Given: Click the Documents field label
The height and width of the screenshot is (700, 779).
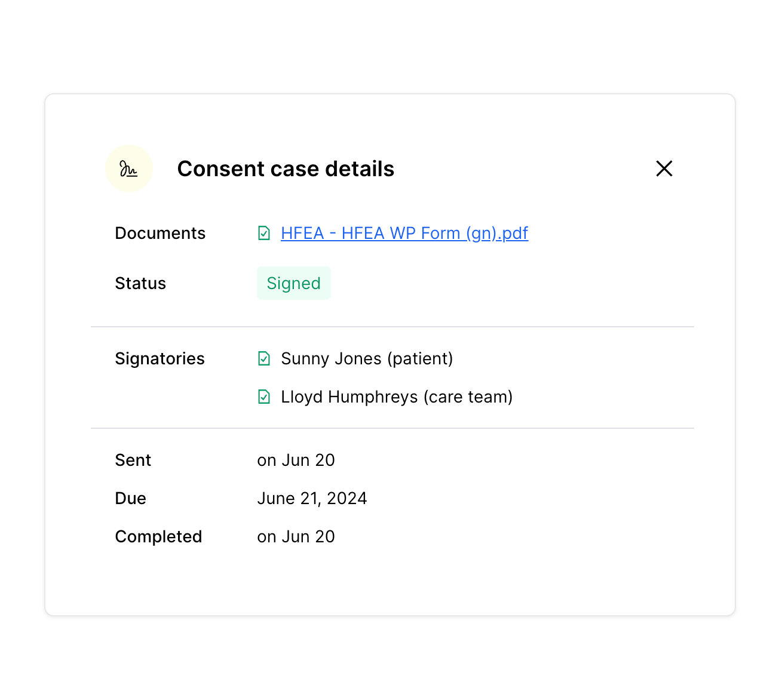Looking at the screenshot, I should (160, 233).
